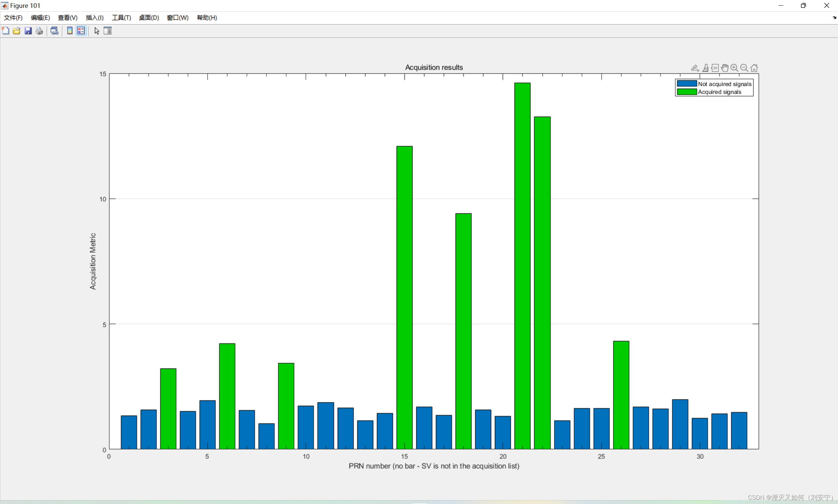Click the New Figure toolbar icon
The height and width of the screenshot is (504, 838).
click(6, 31)
